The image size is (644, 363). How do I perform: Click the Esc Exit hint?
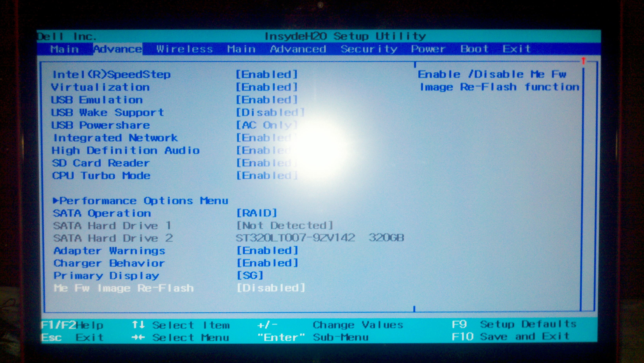pos(72,337)
